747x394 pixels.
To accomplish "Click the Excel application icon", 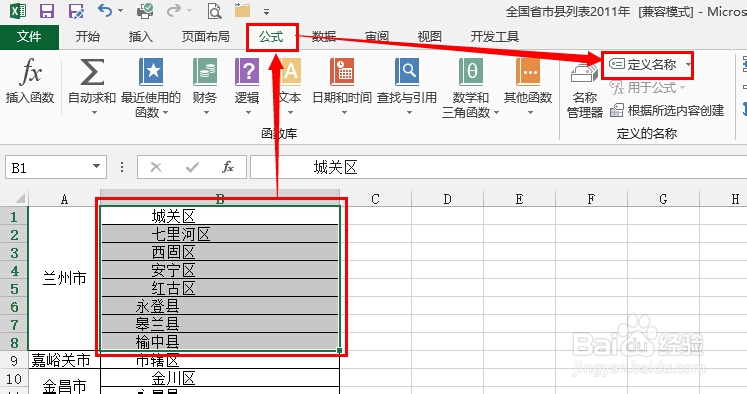I will click(18, 10).
